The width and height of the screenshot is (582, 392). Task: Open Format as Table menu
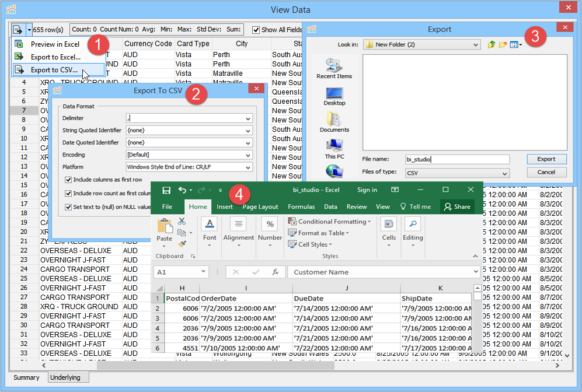[x=319, y=233]
